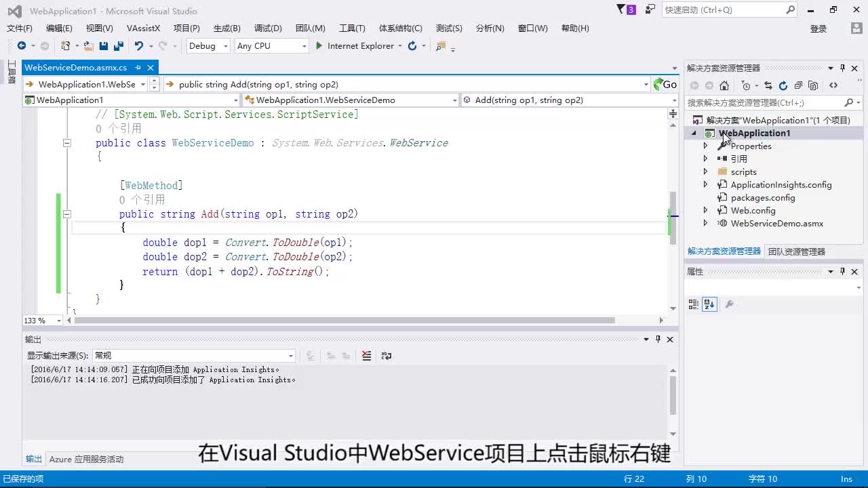Open the 编辑(E) menu
The width and height of the screenshot is (868, 488).
[x=59, y=28]
